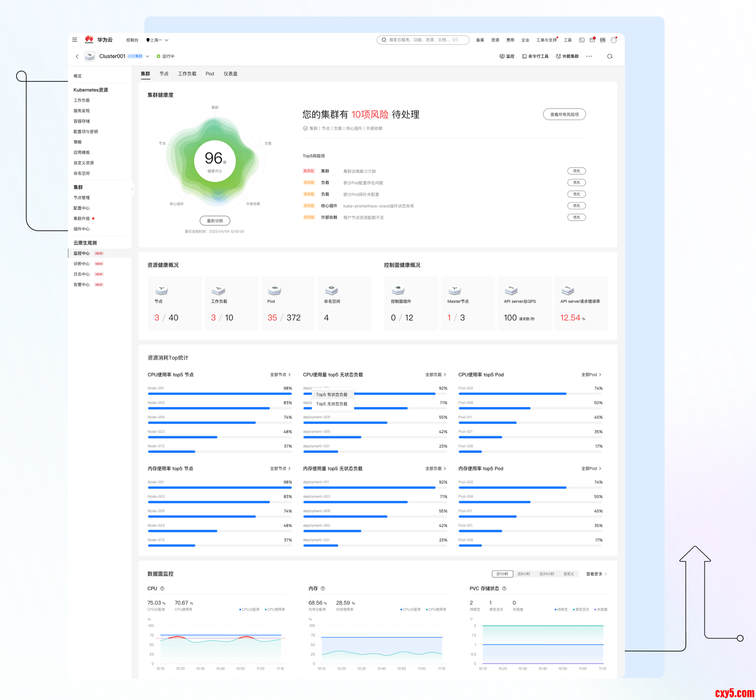Switch time range to 近24小时
The width and height of the screenshot is (756, 700).
(x=546, y=574)
